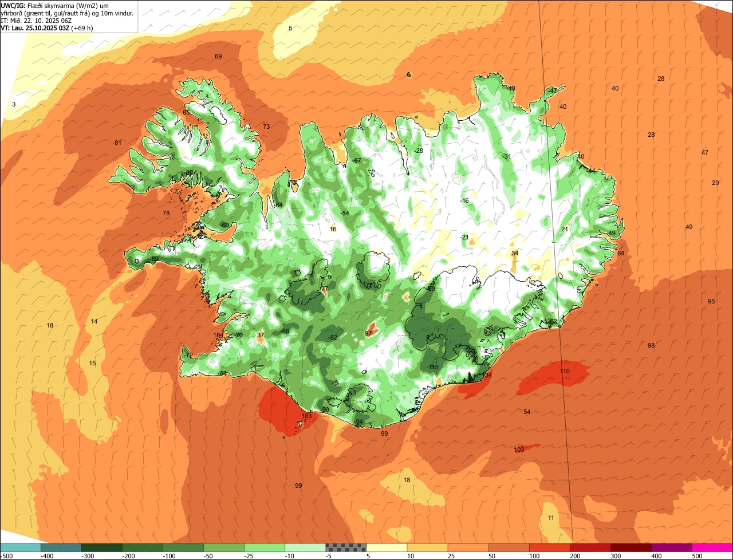Click the legend swatch between 25 and 50

pos(467,547)
